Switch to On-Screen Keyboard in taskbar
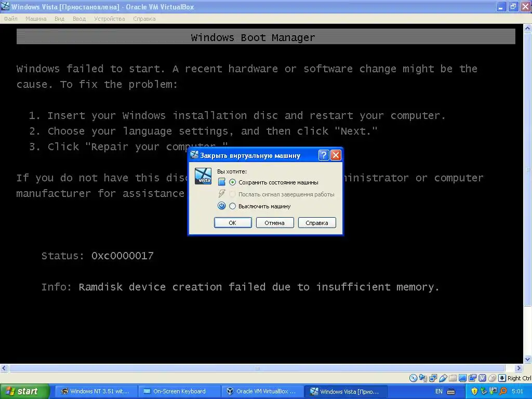The height and width of the screenshot is (399, 532). 179,391
